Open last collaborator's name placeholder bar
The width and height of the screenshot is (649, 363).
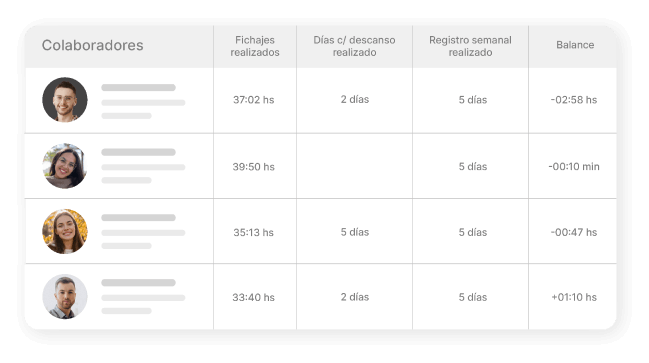coord(139,283)
